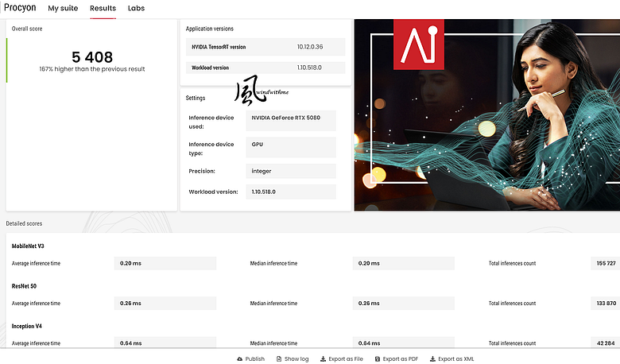The image size is (620, 364).
Task: Click the Show log document icon
Action: click(x=279, y=359)
